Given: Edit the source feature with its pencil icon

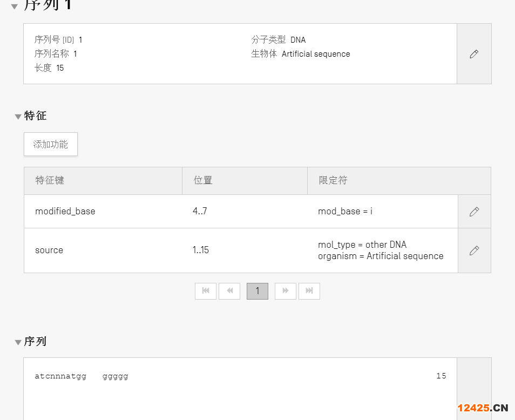Looking at the screenshot, I should [x=474, y=250].
